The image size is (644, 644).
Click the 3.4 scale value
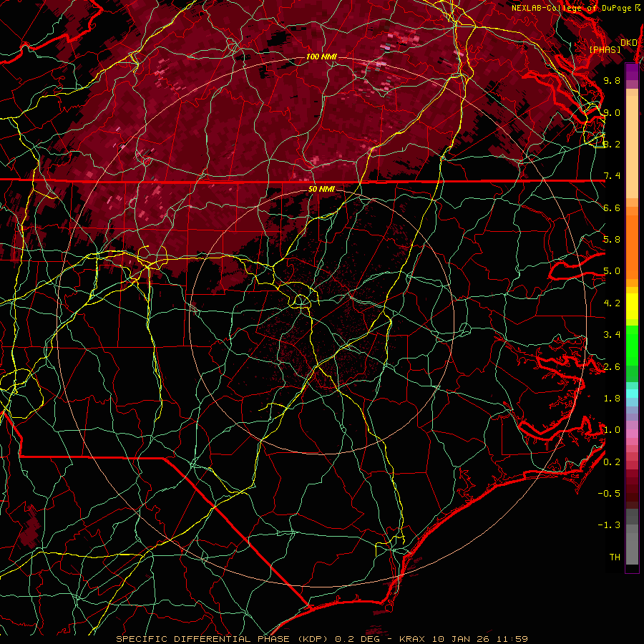(x=612, y=335)
